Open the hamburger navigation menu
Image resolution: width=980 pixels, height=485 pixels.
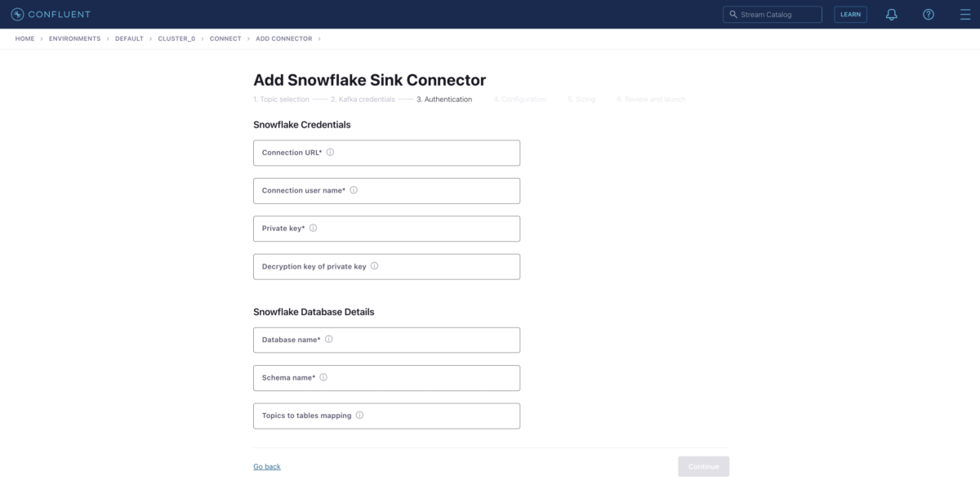(964, 14)
